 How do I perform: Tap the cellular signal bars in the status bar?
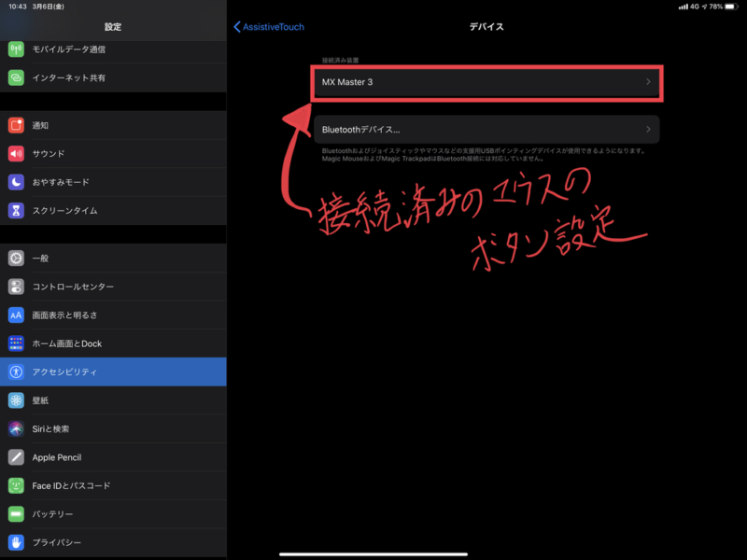(x=684, y=7)
